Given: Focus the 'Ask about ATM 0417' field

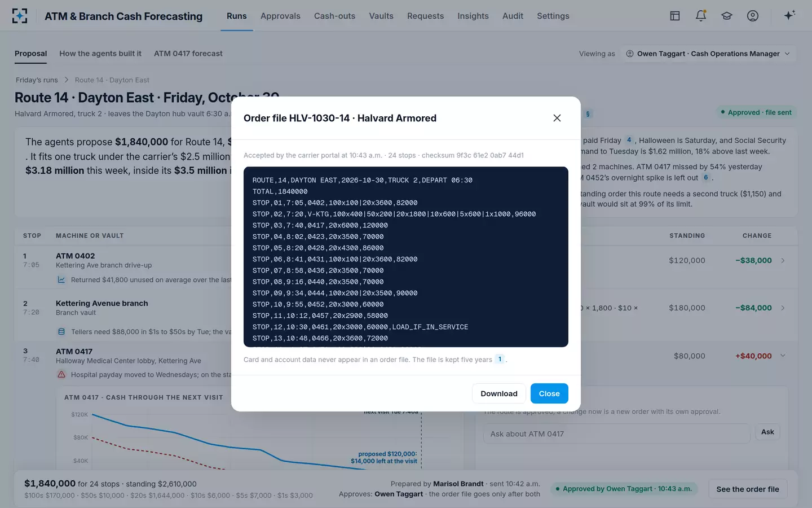Looking at the screenshot, I should [x=616, y=433].
